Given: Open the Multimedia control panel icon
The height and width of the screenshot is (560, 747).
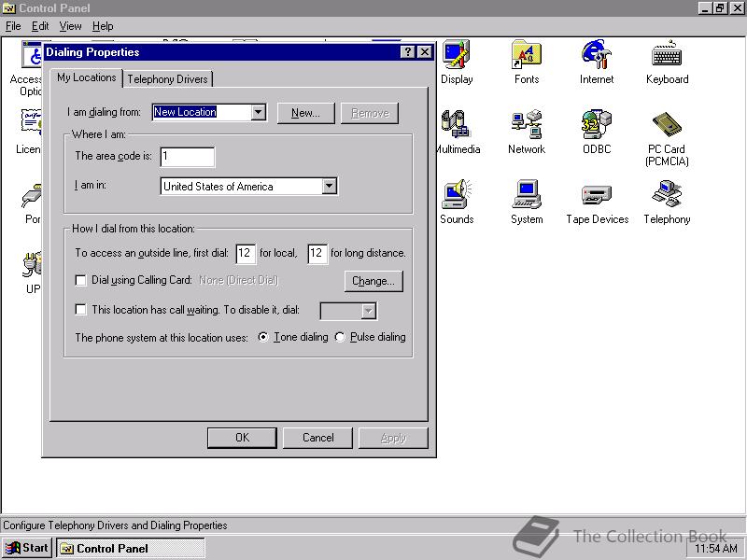Looking at the screenshot, I should (458, 132).
